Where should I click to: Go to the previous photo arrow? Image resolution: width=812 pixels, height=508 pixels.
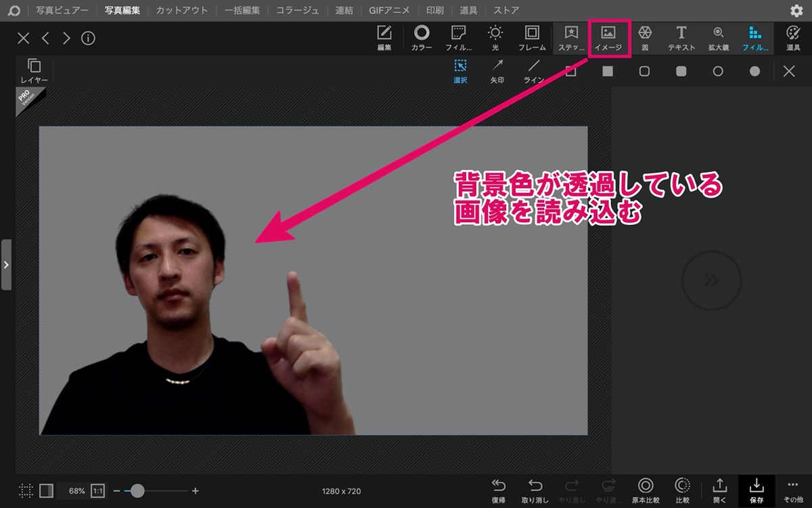(x=45, y=39)
